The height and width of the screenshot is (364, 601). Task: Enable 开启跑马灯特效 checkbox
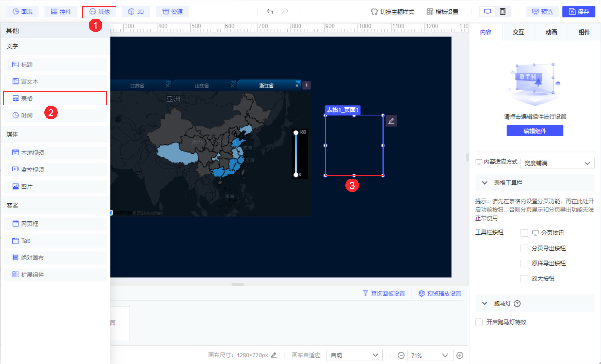pos(479,322)
